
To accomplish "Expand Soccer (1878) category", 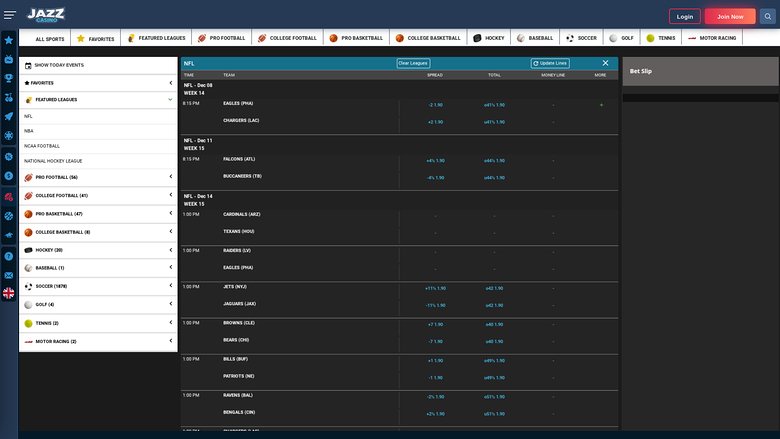I will pyautogui.click(x=170, y=286).
